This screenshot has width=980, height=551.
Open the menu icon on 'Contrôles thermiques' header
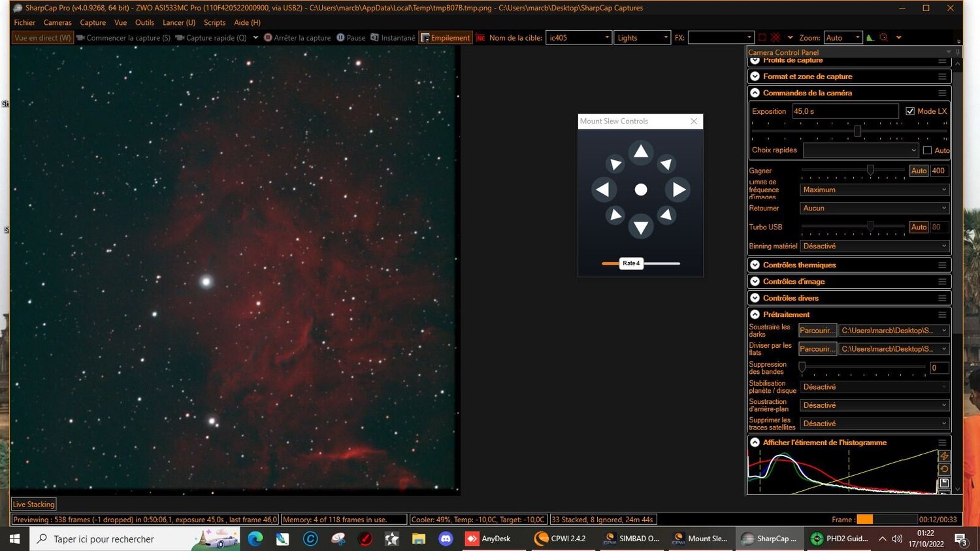point(942,265)
